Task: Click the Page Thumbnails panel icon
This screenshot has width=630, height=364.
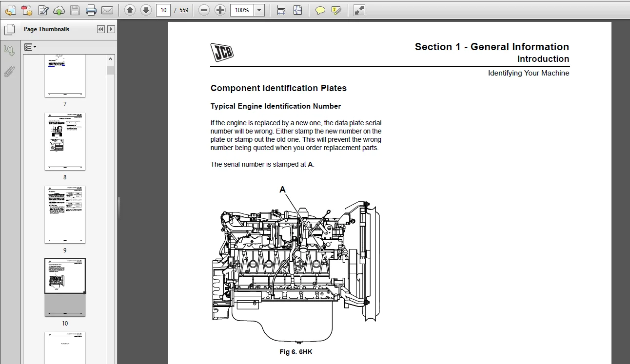Action: coord(10,29)
